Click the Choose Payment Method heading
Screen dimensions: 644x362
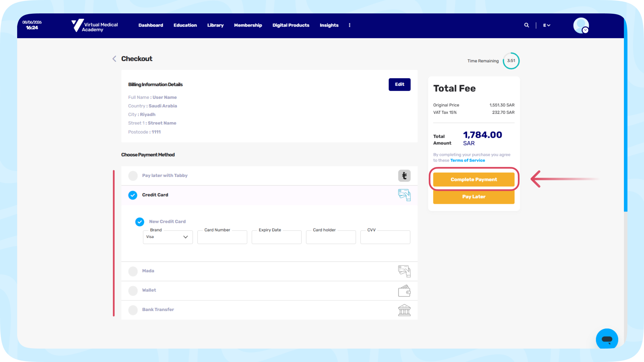148,155
